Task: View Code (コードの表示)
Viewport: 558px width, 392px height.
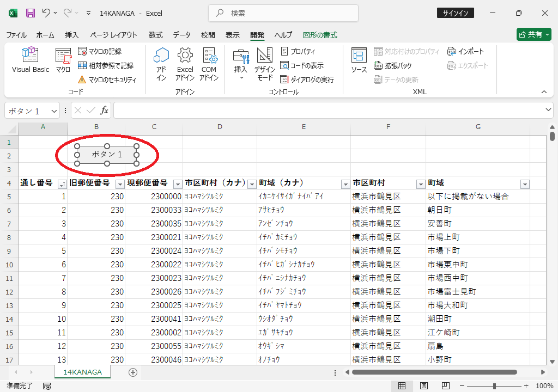Action: tap(302, 65)
